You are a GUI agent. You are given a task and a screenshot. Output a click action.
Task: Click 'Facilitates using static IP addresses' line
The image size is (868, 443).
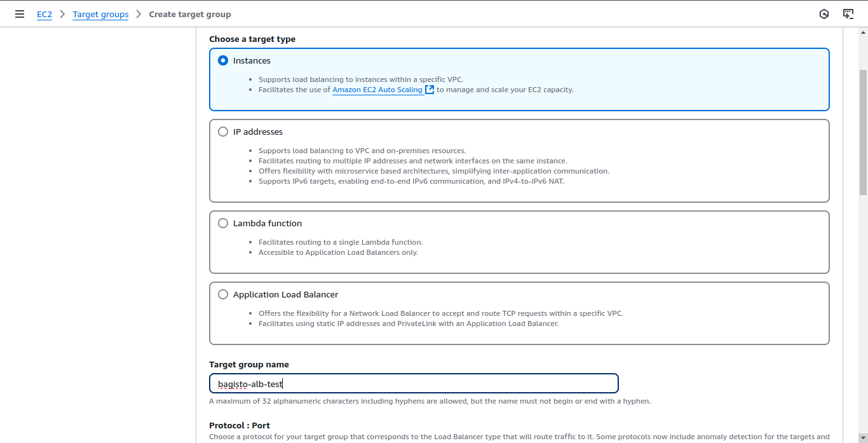tap(409, 324)
